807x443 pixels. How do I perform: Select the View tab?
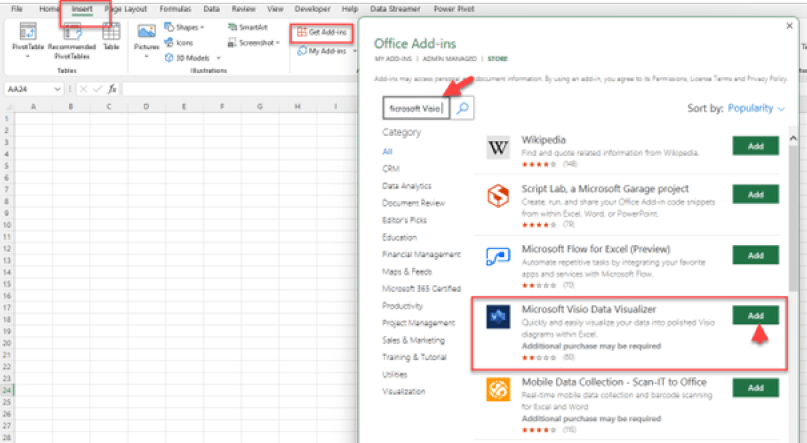[275, 9]
